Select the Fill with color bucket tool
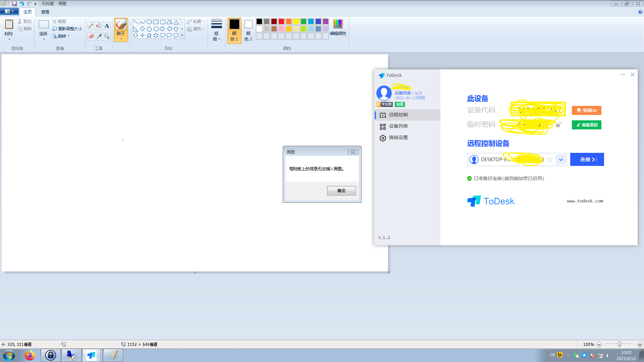Image resolution: width=644 pixels, height=362 pixels. 99,26
